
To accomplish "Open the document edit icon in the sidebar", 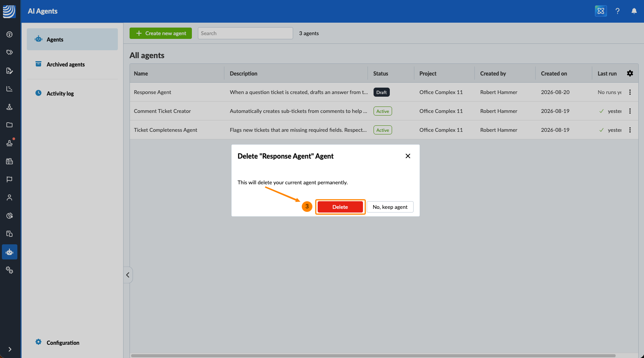I will (9, 71).
